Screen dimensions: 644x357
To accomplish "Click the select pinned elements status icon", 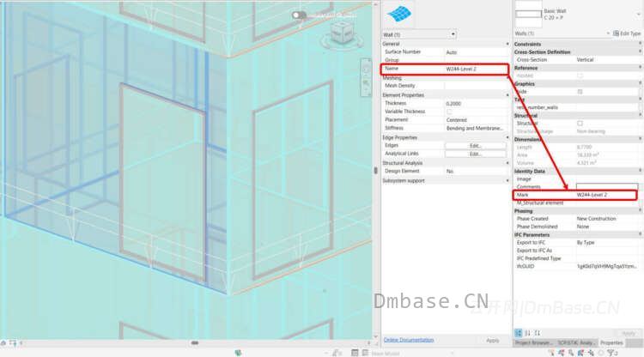I will pyautogui.click(x=571, y=353).
